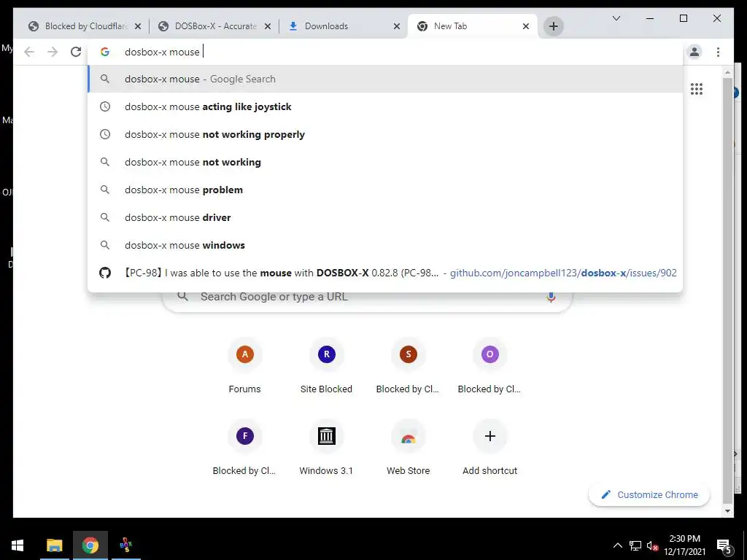Click the scrollbar up arrow
The width and height of the screenshot is (747, 560).
click(x=727, y=72)
